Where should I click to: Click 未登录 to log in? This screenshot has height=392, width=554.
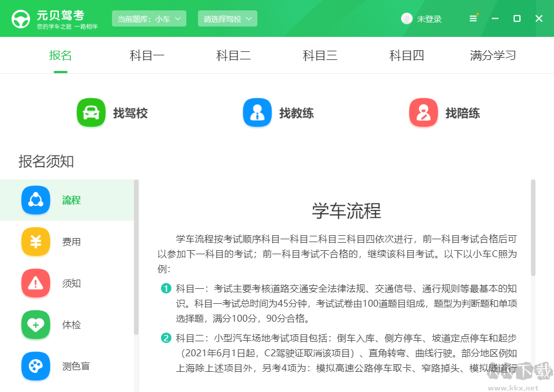(x=429, y=18)
